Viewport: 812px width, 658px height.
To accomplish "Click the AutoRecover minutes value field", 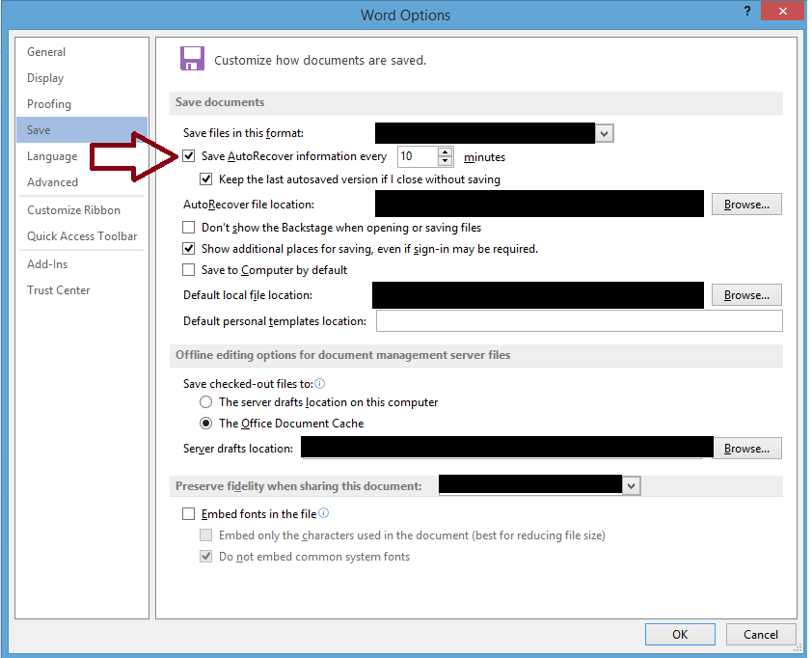I will (x=418, y=156).
